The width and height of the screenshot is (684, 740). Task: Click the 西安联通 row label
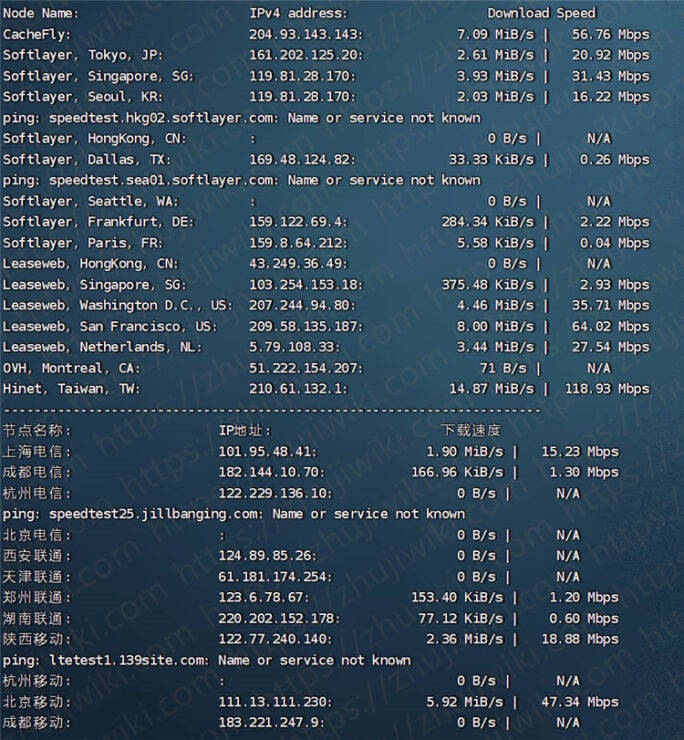coord(37,556)
